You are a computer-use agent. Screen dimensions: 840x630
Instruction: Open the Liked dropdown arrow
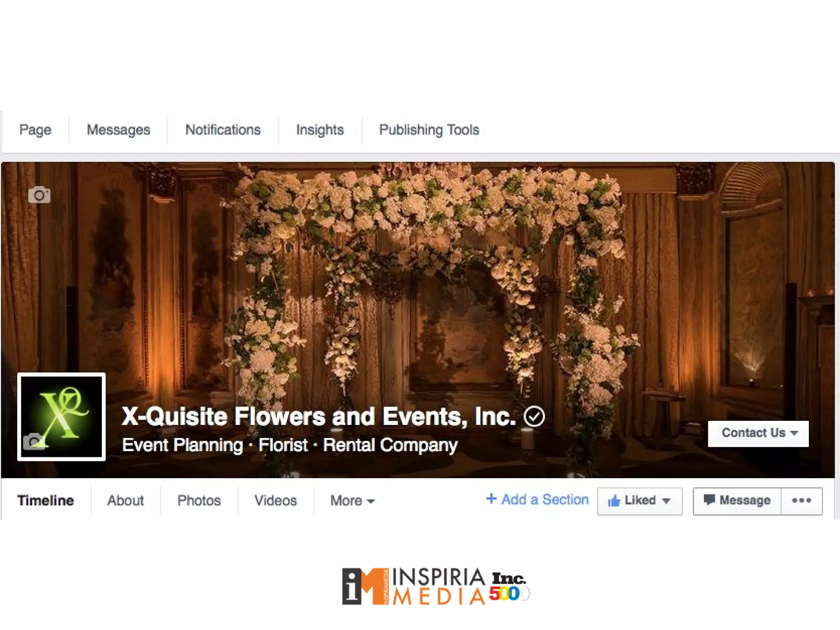(667, 501)
